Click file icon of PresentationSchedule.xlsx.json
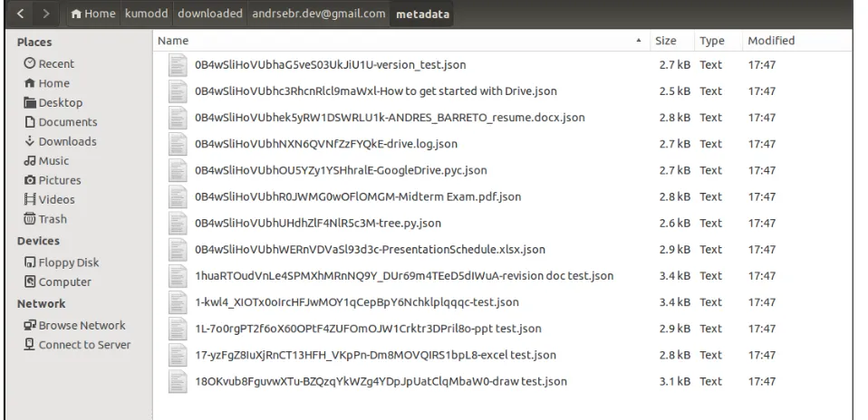868x420 pixels. 178,250
